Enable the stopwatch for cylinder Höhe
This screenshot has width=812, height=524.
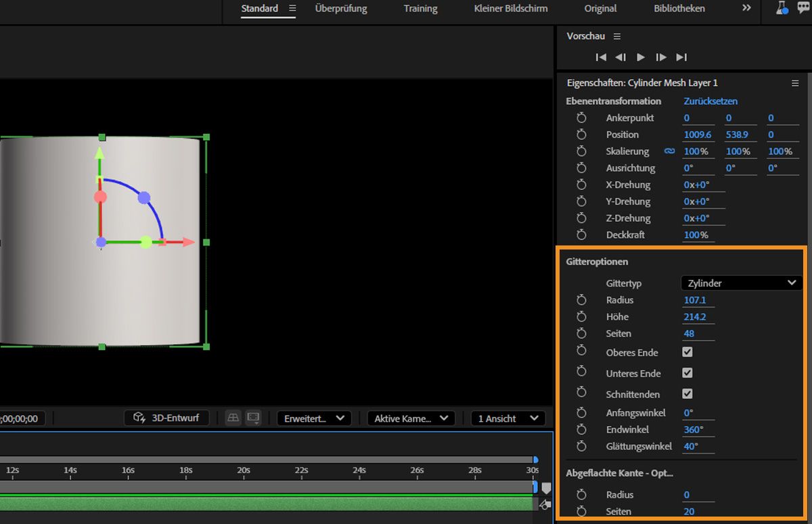point(581,316)
